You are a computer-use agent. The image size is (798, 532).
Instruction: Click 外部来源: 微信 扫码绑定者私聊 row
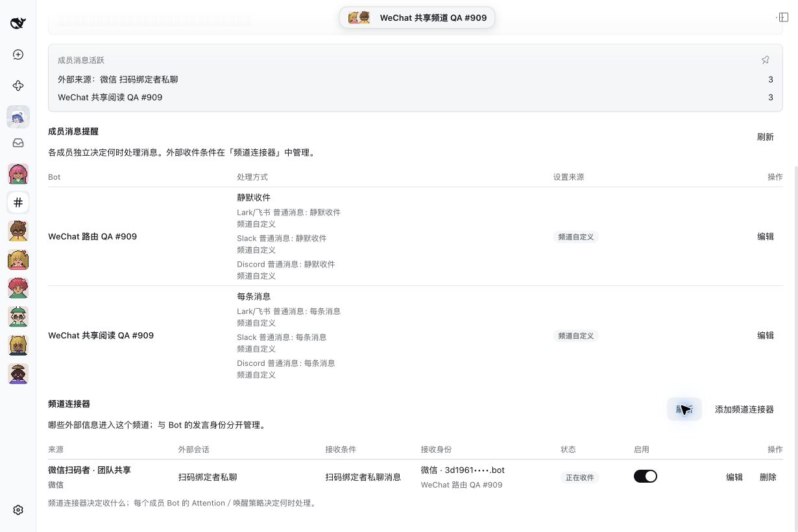[415, 79]
